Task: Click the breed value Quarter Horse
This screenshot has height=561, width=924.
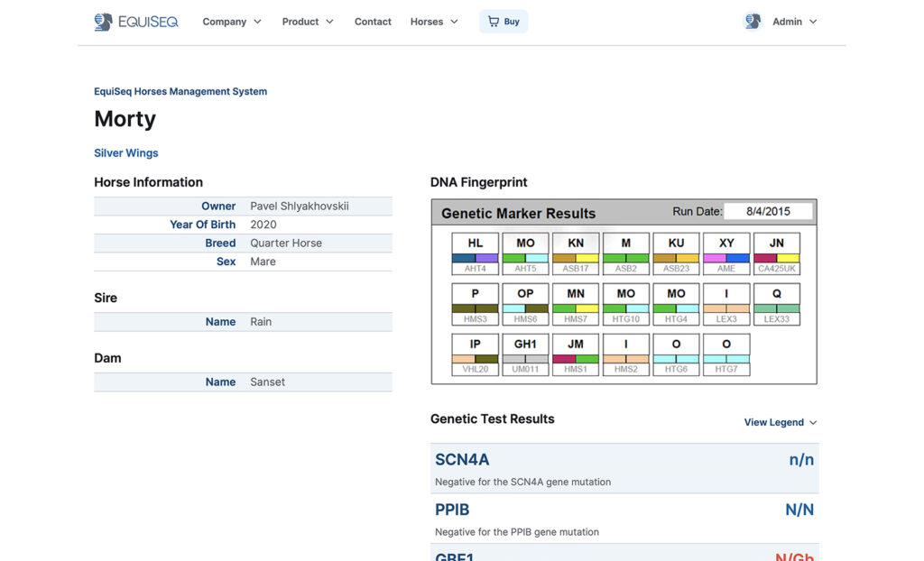Action: click(286, 244)
